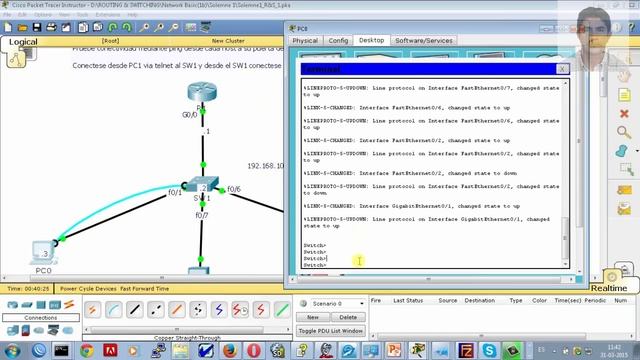Open an existing file via folder icon
Screen dimensions: 640x360
coord(22,27)
